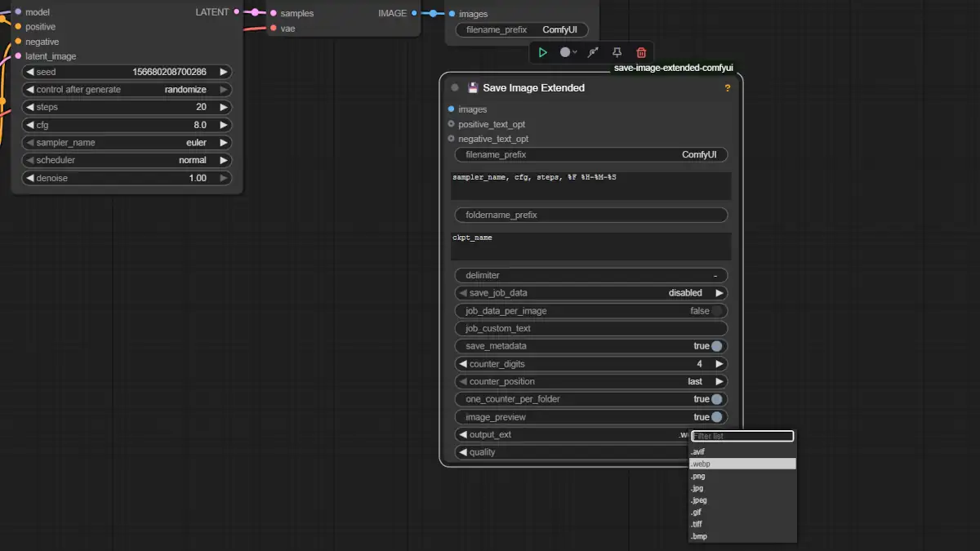Decrease counter_digits with left arrow
Image resolution: width=980 pixels, height=551 pixels.
click(463, 364)
